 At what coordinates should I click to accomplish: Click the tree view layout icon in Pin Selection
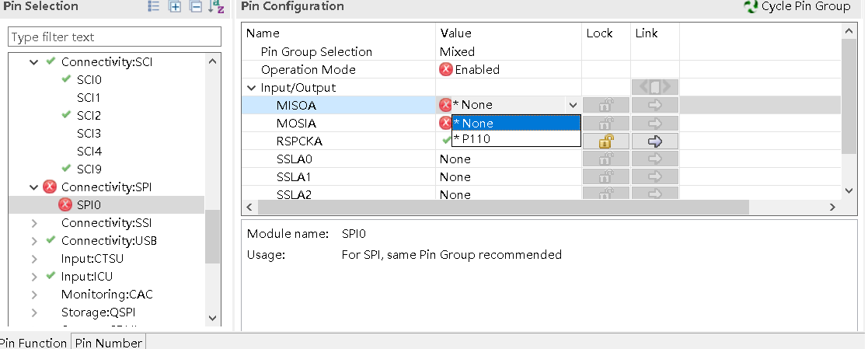click(x=154, y=7)
